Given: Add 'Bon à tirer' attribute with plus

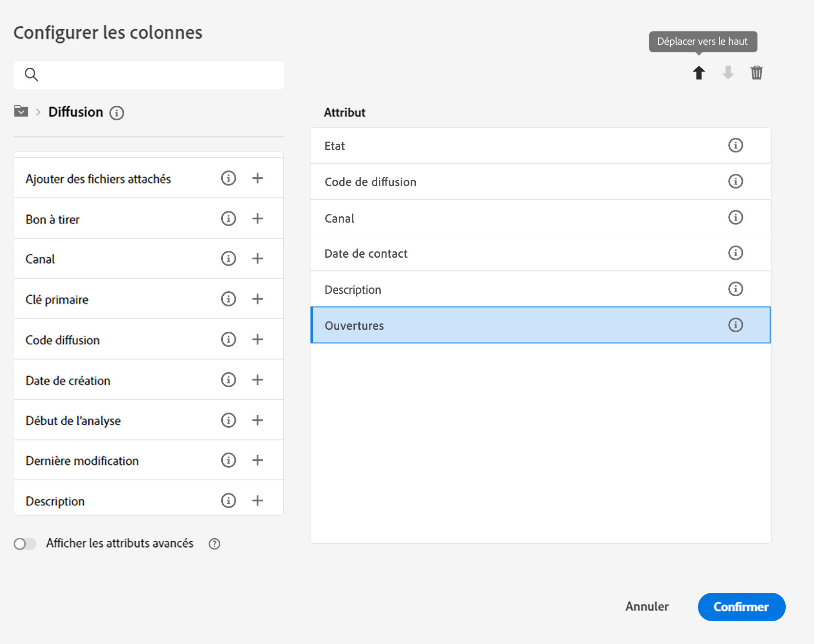Looking at the screenshot, I should 257,219.
